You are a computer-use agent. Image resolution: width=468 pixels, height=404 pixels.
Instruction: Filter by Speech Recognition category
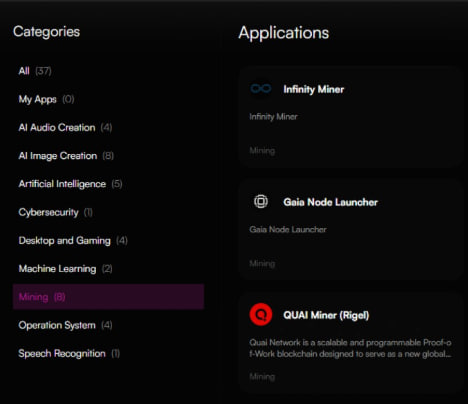108,353
